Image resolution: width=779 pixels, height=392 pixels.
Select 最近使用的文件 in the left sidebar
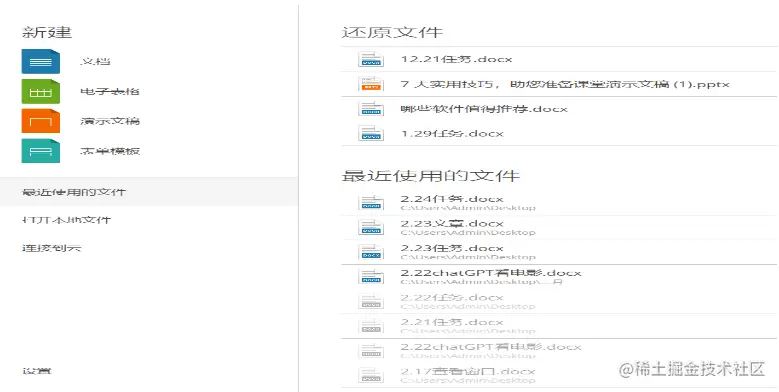[x=149, y=192]
